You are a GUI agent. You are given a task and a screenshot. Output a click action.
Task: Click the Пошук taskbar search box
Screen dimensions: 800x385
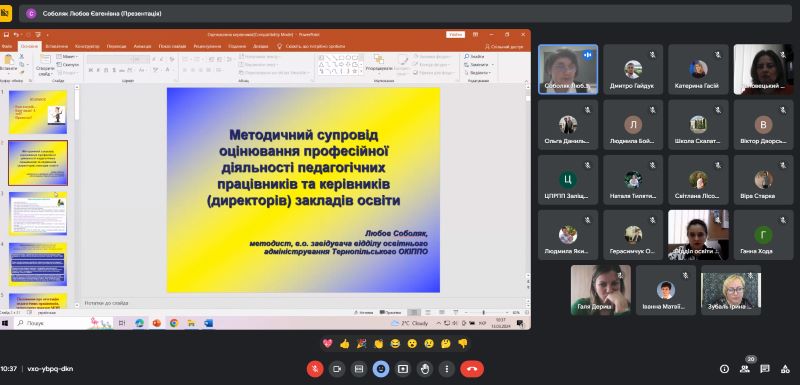coord(63,323)
